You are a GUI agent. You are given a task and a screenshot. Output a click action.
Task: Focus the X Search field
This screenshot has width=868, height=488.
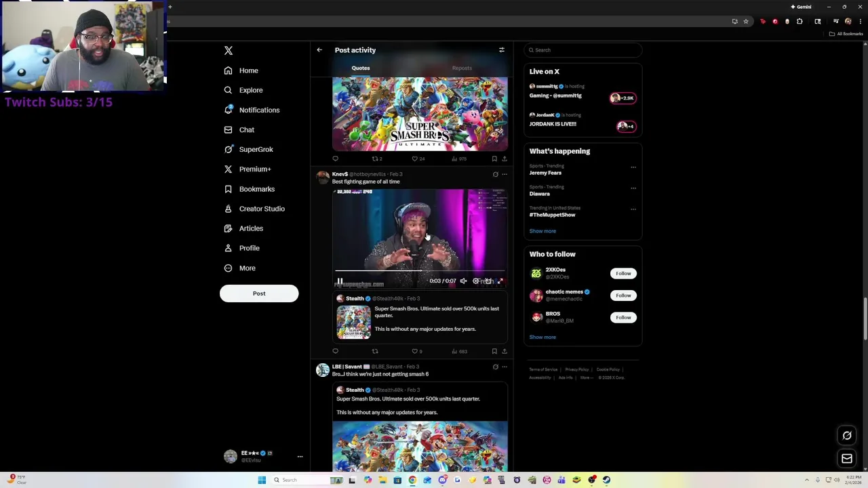click(x=583, y=50)
